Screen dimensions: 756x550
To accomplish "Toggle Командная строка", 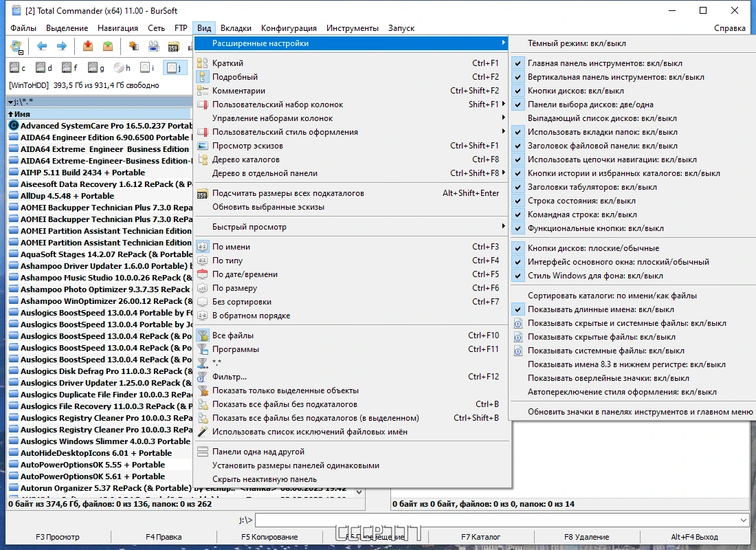I will (633, 214).
